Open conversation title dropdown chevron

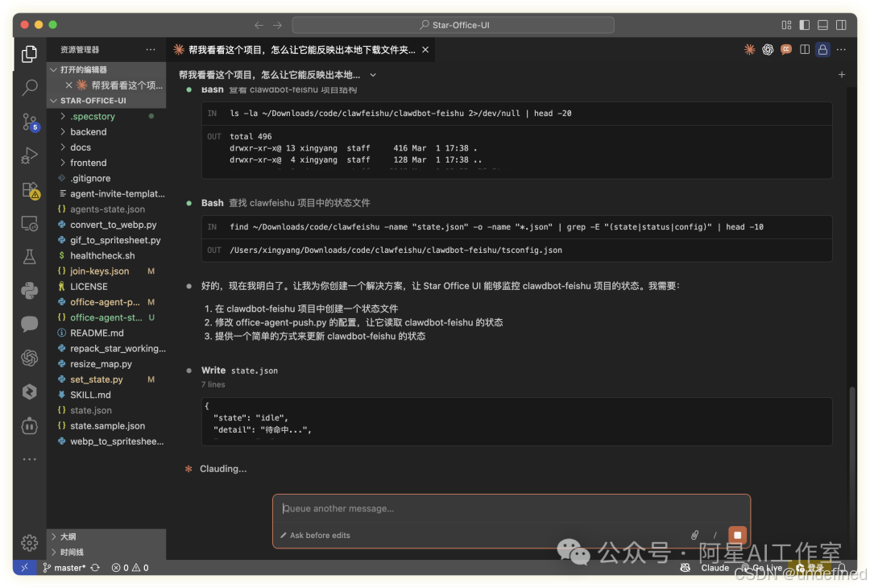(x=373, y=75)
